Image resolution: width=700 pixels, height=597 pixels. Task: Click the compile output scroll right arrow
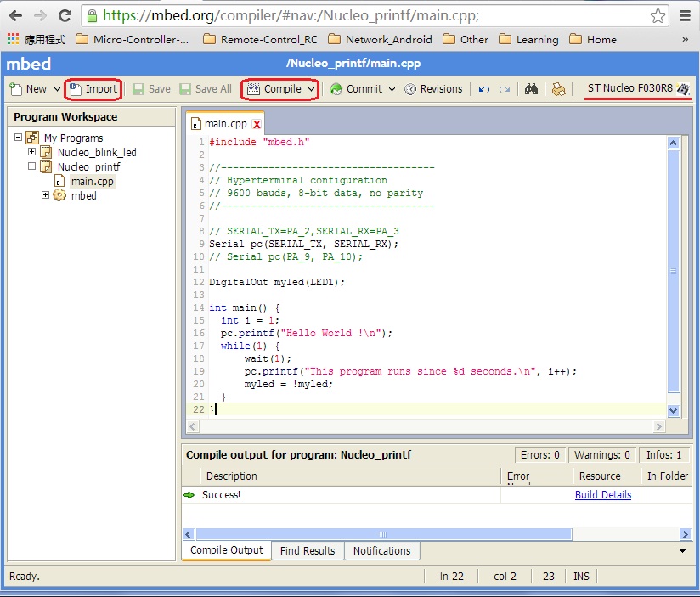coord(686,534)
